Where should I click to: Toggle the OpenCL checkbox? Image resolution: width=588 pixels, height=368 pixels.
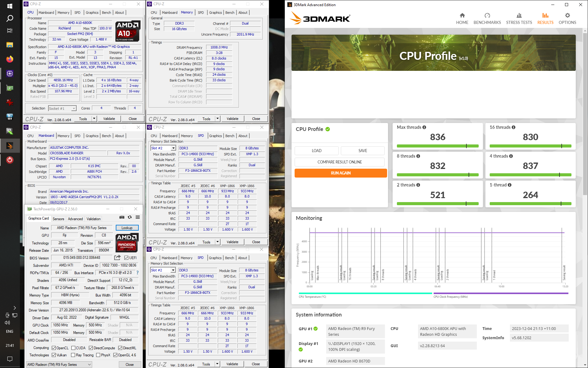[54, 348]
